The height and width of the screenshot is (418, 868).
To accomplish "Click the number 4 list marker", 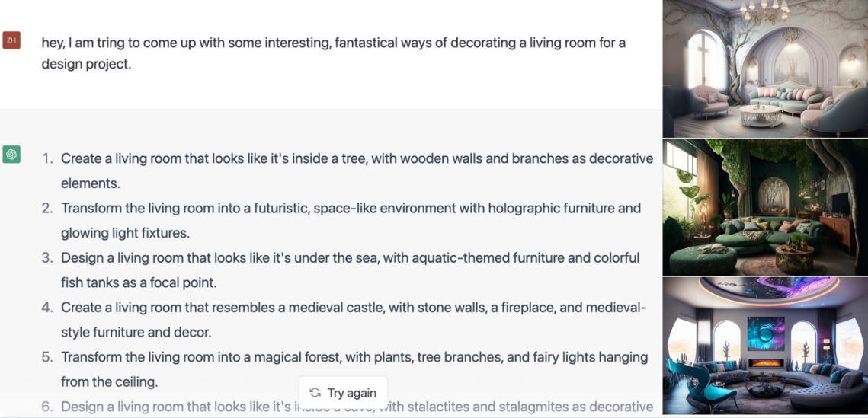I will (x=47, y=308).
